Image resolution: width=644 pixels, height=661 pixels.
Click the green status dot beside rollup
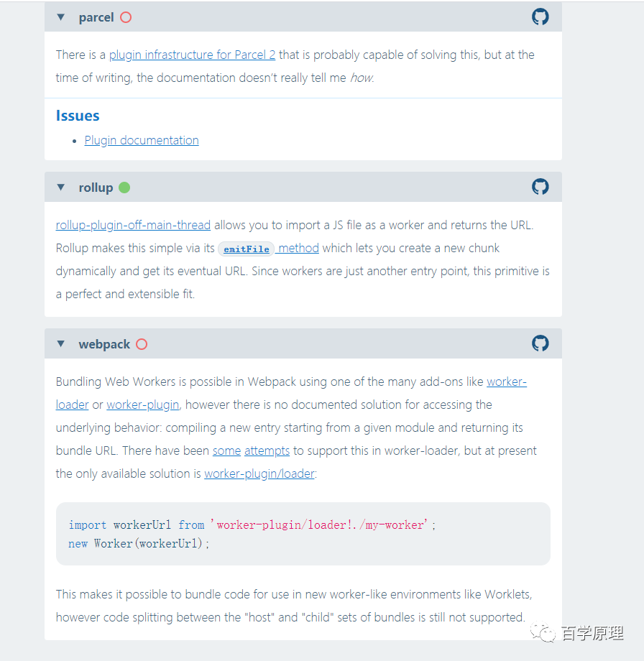coord(124,188)
